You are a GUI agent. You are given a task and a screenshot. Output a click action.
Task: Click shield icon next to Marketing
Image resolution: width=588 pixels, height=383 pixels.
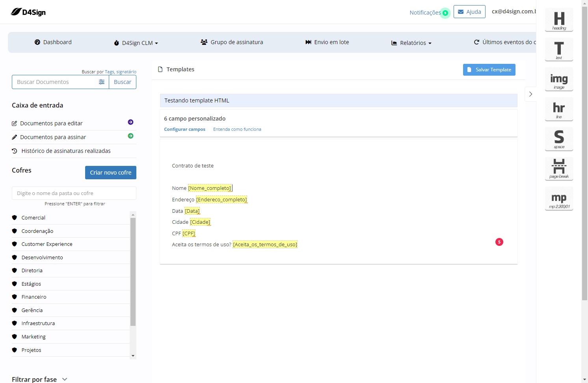click(x=15, y=337)
